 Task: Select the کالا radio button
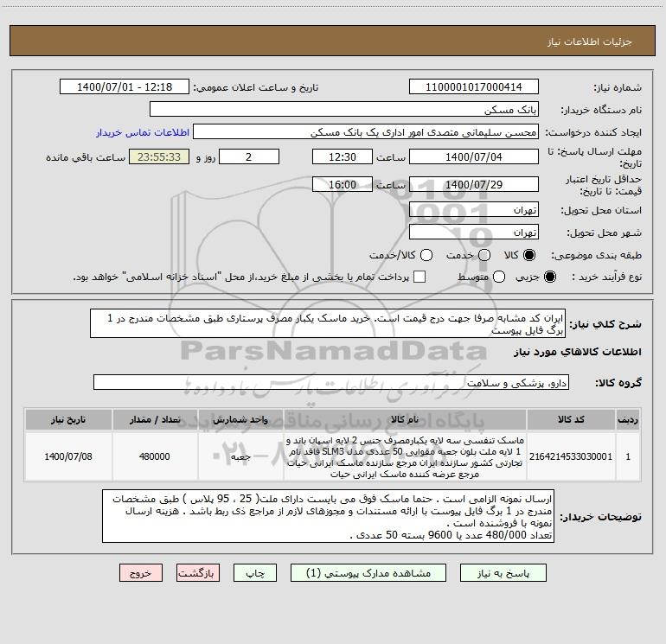tap(529, 255)
